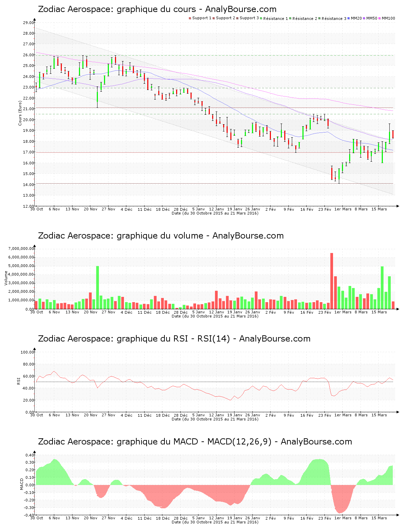Screen dimensions: 412x532
Task: Click '15 Mars' date under the price chart
Action: point(379,209)
